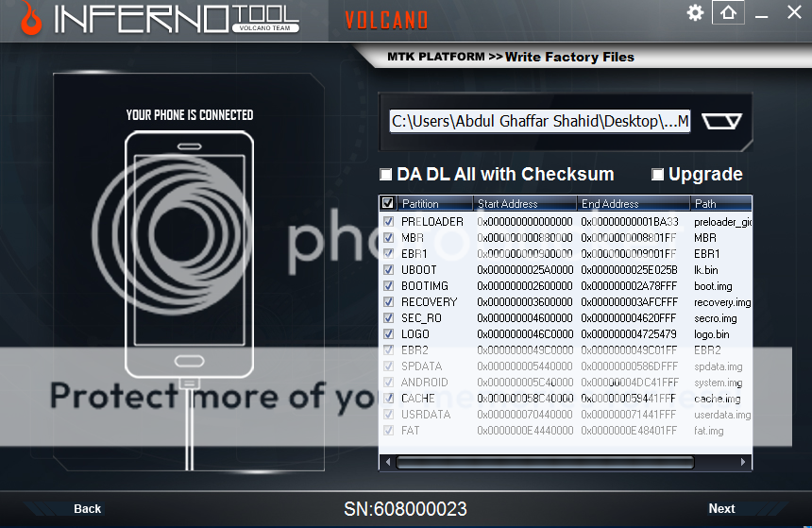Enable DA DL All with Checksum

386,174
